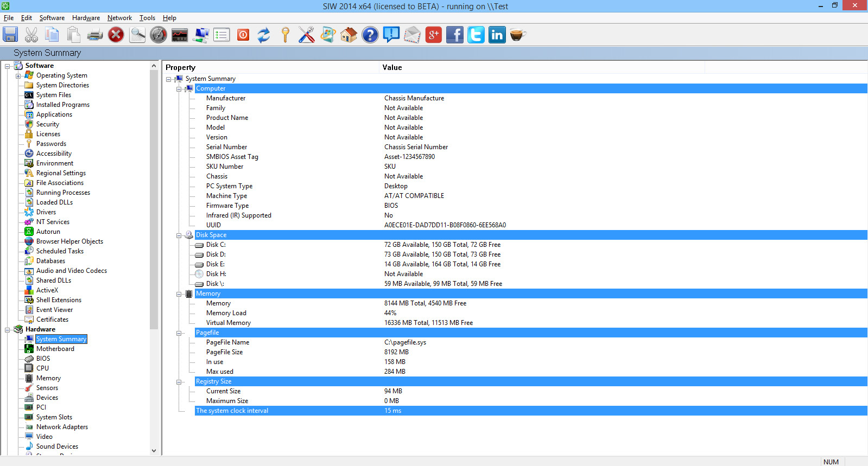Collapse the System Summary root in property list
The height and width of the screenshot is (466, 868).
pyautogui.click(x=168, y=79)
